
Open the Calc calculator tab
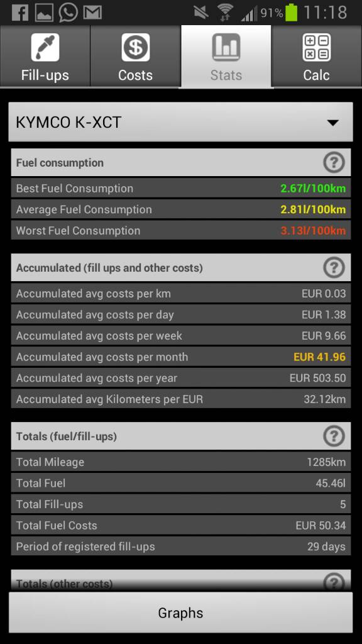[x=317, y=56]
